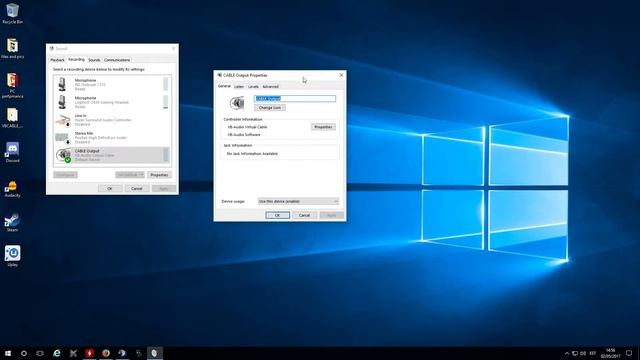Viewport: 640px width, 360px height.
Task: Open the red lightning-bolt app on taskbar
Action: pyautogui.click(x=90, y=353)
